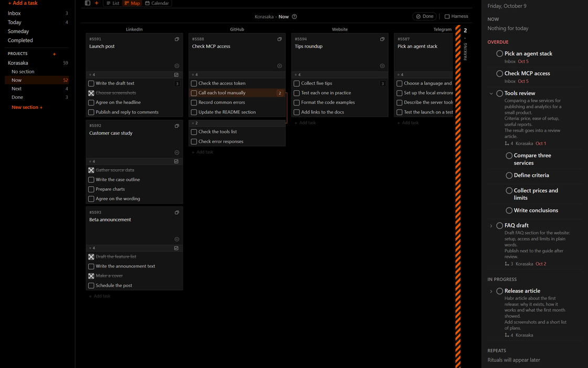588x368 pixels.
Task: Collapse the Tools review task
Action: (491, 94)
